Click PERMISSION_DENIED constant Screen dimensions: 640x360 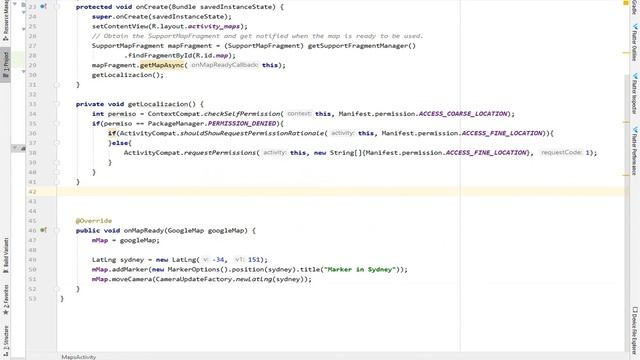coord(242,123)
